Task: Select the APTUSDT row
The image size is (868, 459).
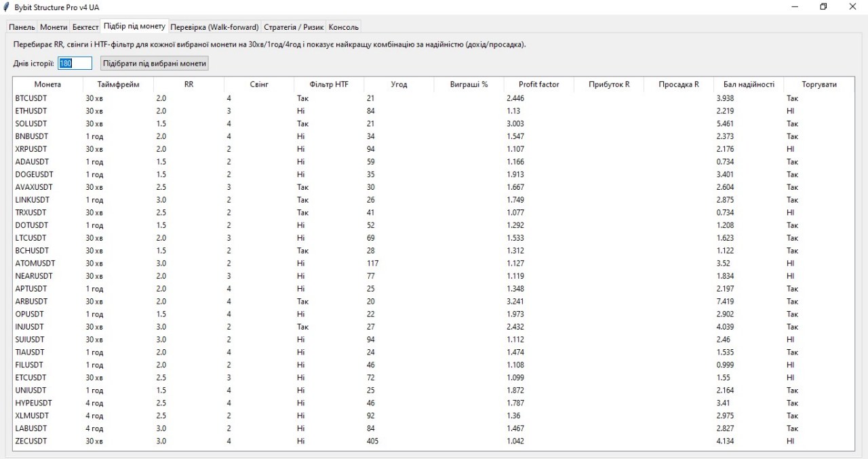Action: (x=433, y=289)
